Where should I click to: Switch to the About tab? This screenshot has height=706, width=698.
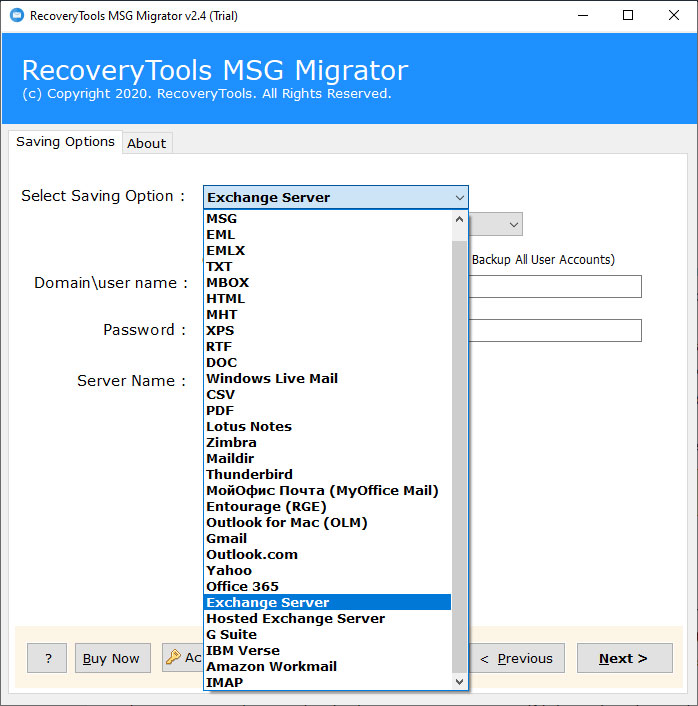click(x=146, y=143)
